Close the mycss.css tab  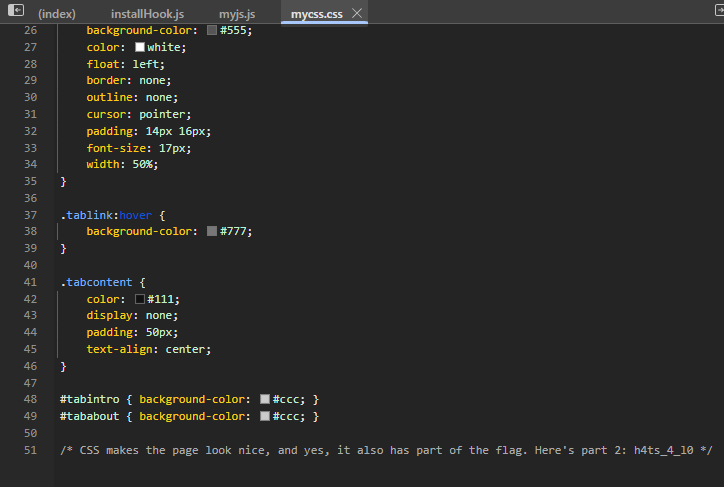click(x=357, y=13)
